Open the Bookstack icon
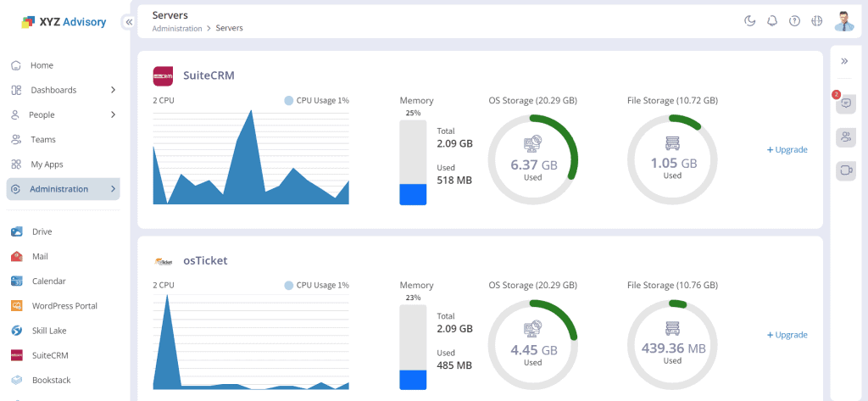Viewport: 868px width, 401px height. [x=17, y=380]
